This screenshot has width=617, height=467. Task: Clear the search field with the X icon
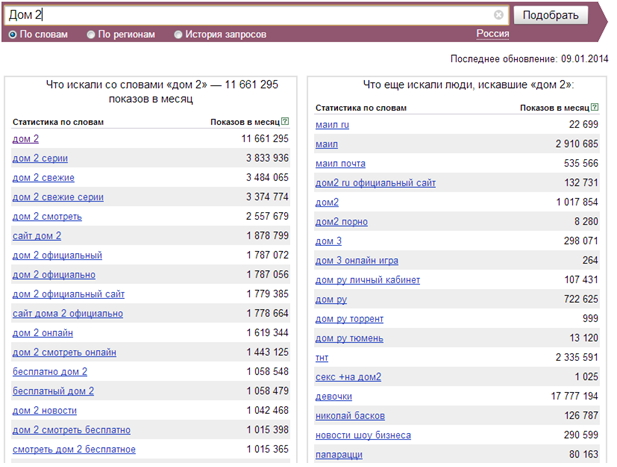pos(498,15)
